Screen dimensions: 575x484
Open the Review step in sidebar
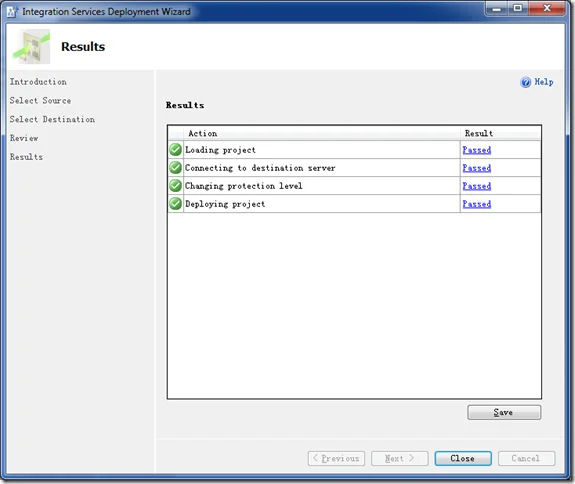click(x=24, y=138)
